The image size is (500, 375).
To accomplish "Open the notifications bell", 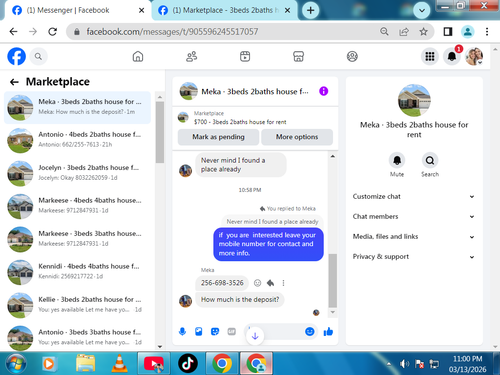I will [x=452, y=57].
